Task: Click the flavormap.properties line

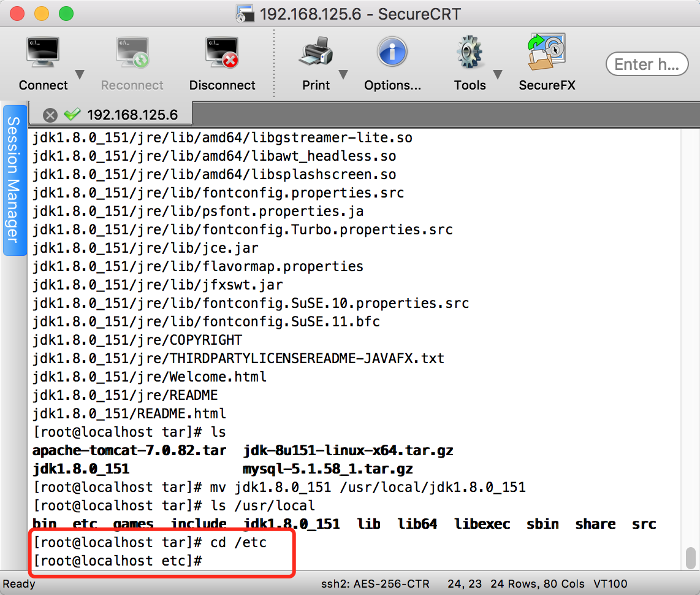Action: point(198,266)
